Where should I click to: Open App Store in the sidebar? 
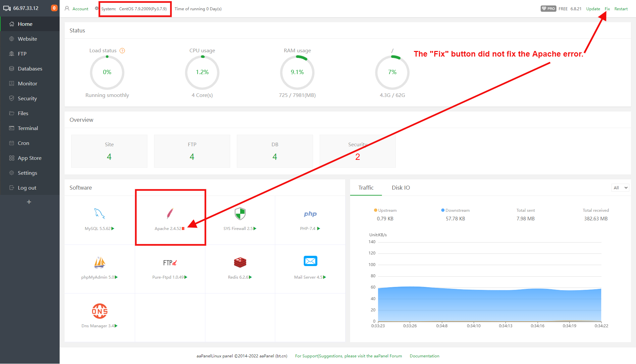click(29, 158)
